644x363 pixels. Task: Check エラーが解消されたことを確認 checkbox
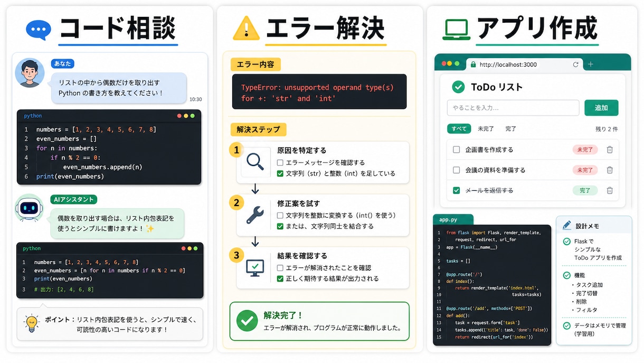(x=280, y=268)
